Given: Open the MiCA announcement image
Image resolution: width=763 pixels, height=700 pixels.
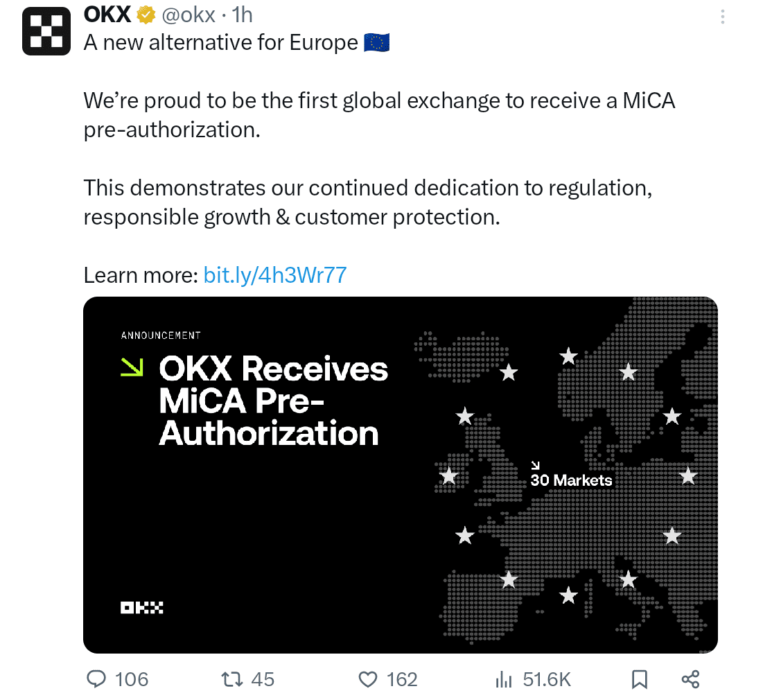Looking at the screenshot, I should pyautogui.click(x=401, y=475).
